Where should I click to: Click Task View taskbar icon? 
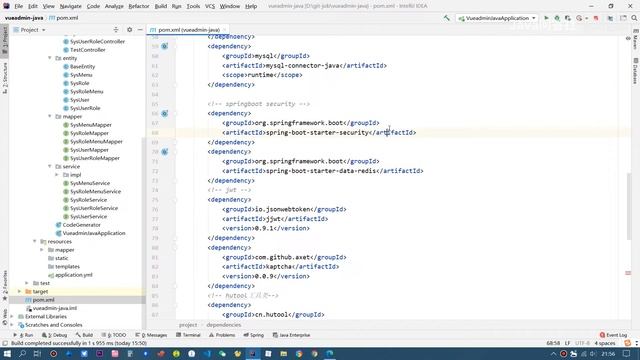pyautogui.click(x=38, y=353)
